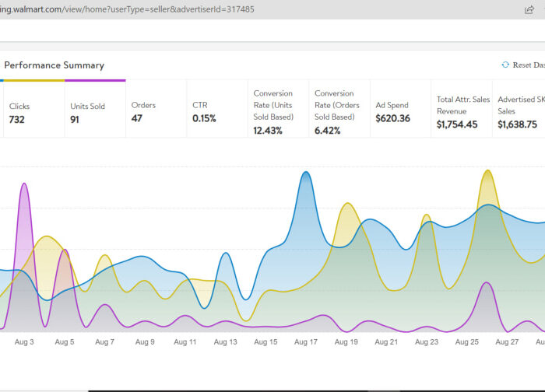Click the browser share icon
Viewport: 545px width, 392px height.
529,9
